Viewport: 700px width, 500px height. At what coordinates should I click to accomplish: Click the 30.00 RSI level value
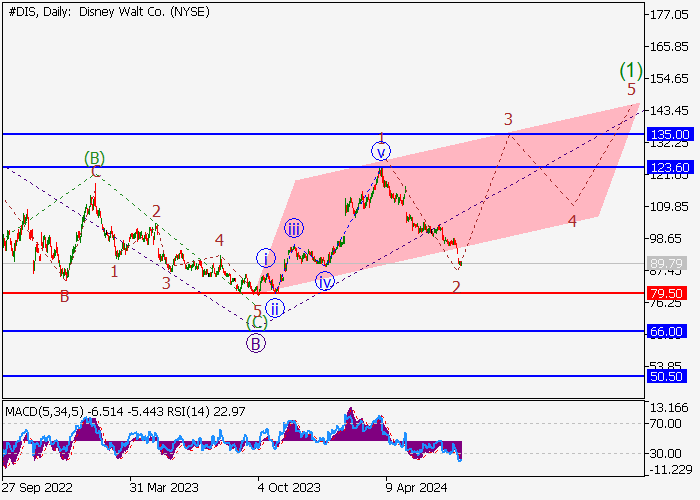click(x=665, y=454)
